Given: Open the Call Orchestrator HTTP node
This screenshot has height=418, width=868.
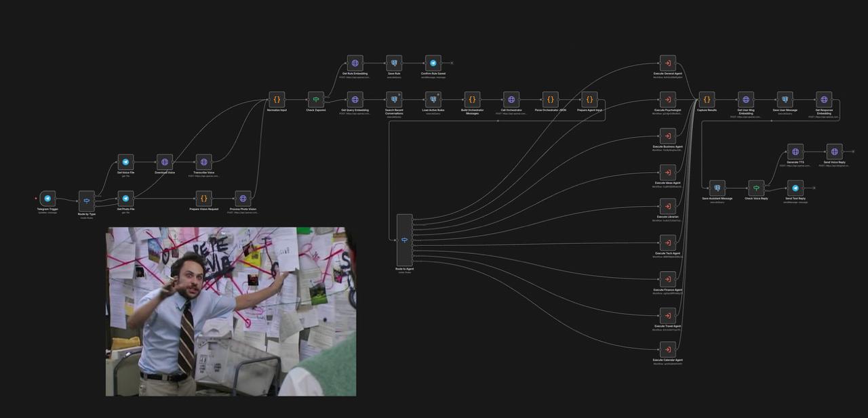Looking at the screenshot, I should click(x=511, y=100).
